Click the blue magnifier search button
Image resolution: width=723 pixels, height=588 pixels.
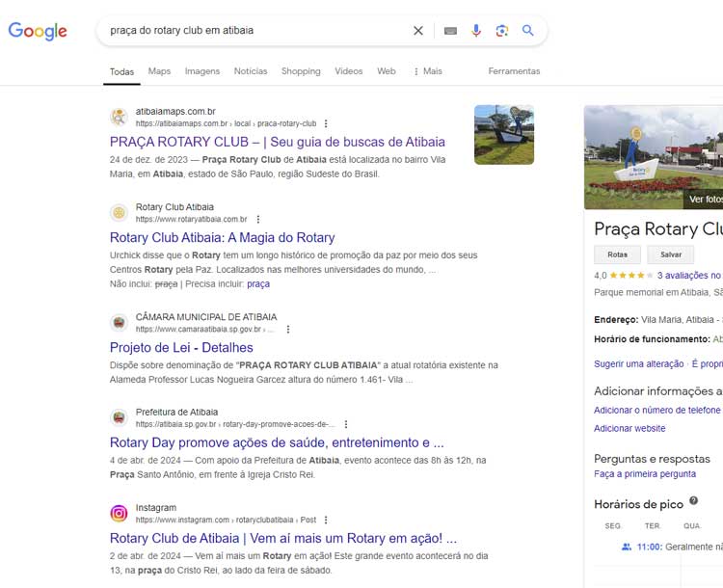pos(528,31)
